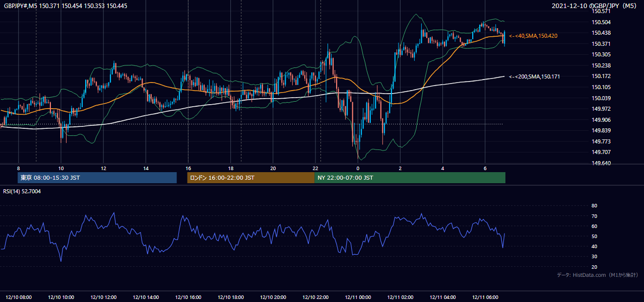Screen dimensions: 644x302
Task: Click the RSI(14) 52.7004 indicator label
Action: (22, 191)
